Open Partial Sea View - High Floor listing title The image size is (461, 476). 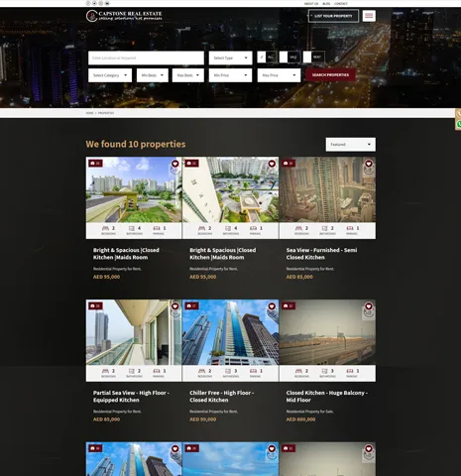[131, 397]
